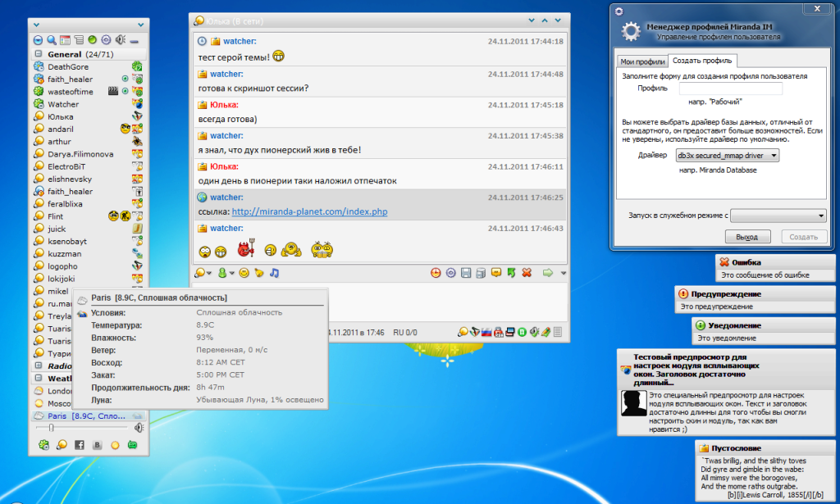Click the up chevron in chat title bar

(x=545, y=20)
